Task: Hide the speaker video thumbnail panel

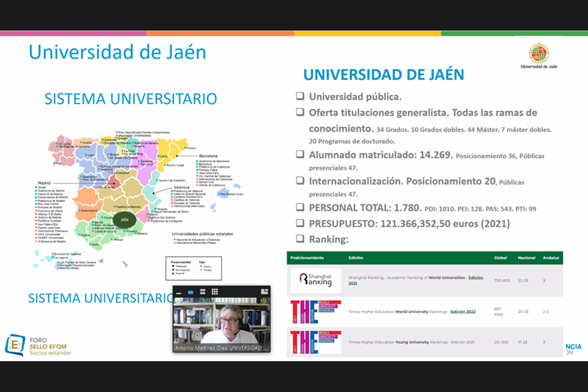Action: [179, 292]
